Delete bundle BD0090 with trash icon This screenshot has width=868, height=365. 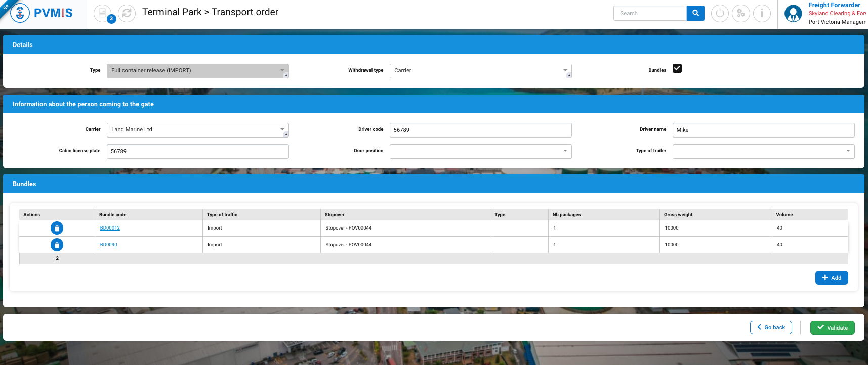coord(57,245)
